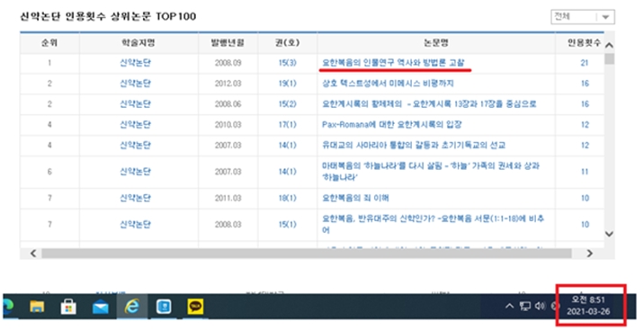Open the Mail app icon

coord(100,307)
